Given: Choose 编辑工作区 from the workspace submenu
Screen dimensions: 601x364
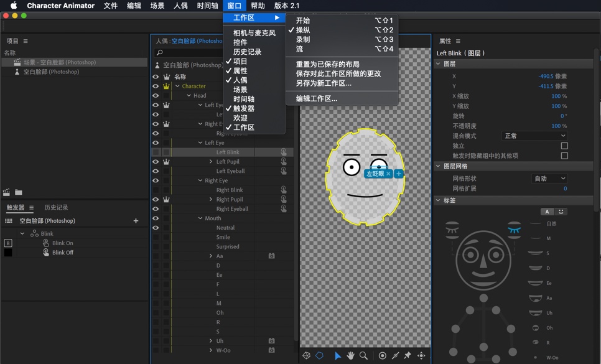Looking at the screenshot, I should click(x=317, y=100).
